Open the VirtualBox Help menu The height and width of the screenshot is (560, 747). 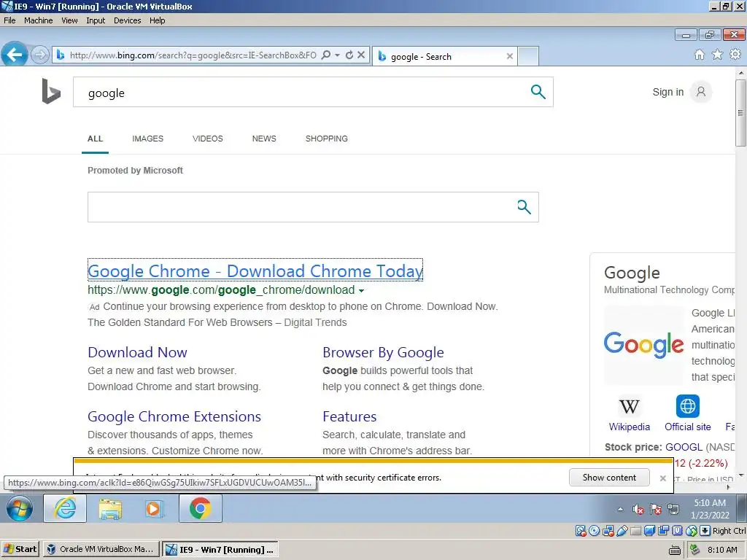point(158,20)
